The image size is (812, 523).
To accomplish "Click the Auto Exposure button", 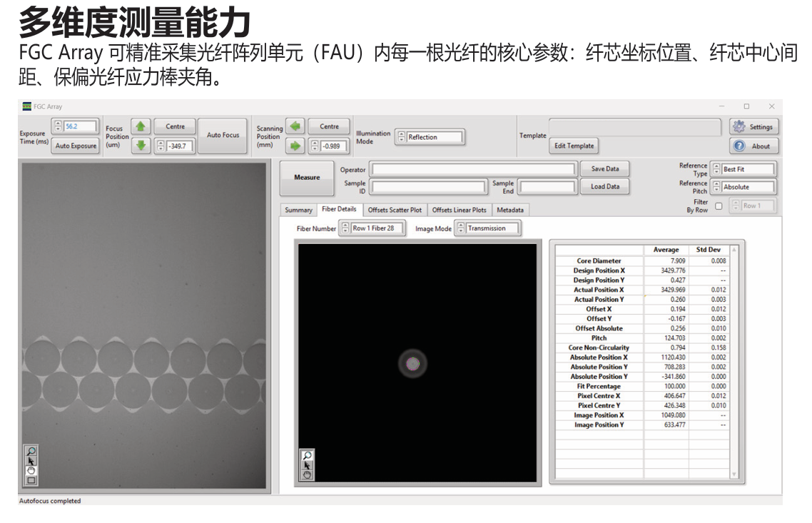I will tap(76, 146).
